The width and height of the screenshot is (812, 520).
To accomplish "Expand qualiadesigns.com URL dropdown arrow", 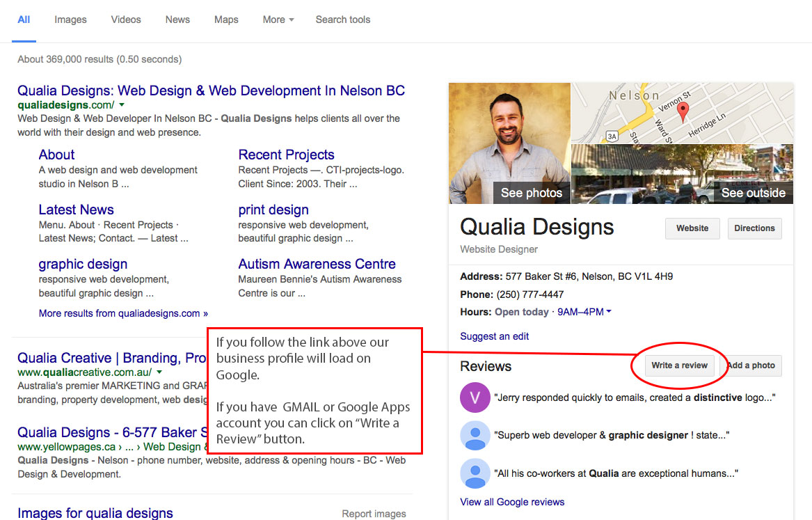I will pyautogui.click(x=122, y=104).
